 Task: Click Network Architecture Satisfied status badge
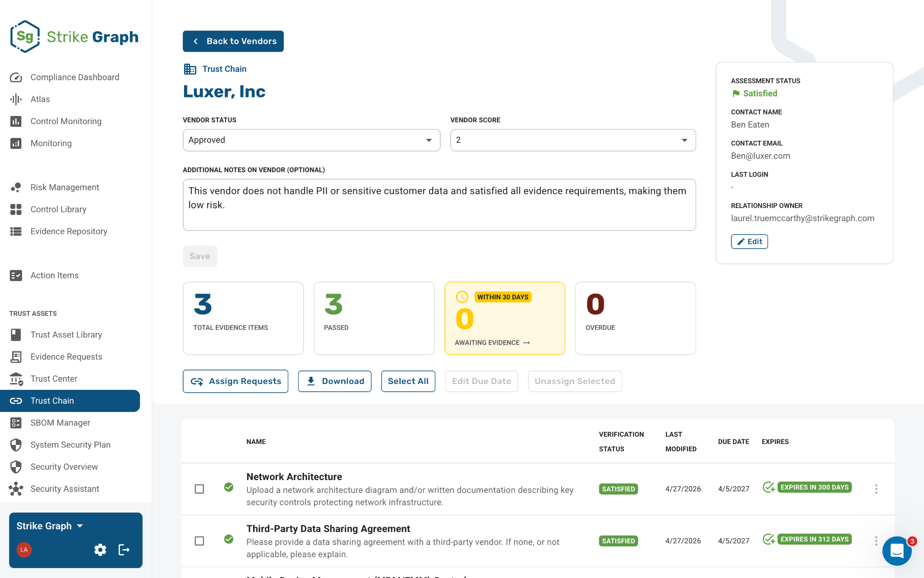(618, 489)
